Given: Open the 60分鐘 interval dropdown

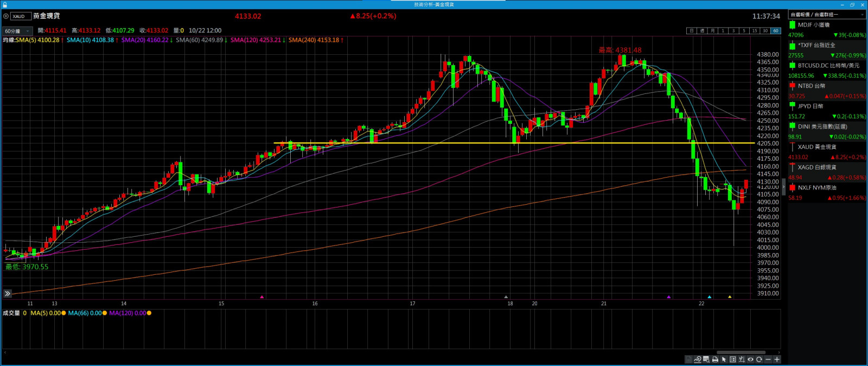Looking at the screenshot, I should point(17,31).
